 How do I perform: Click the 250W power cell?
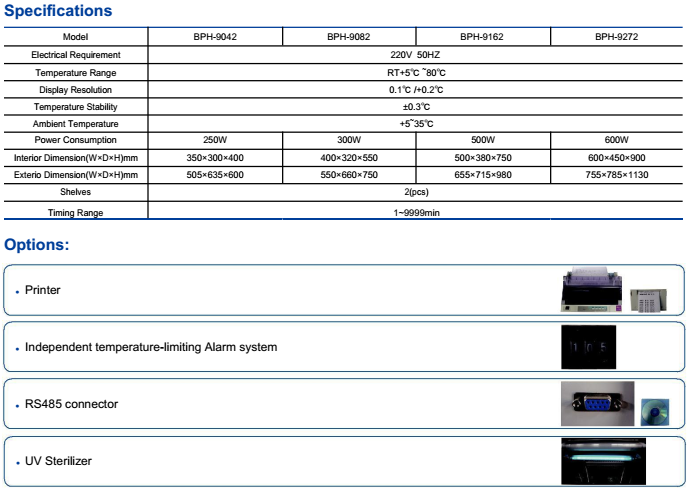click(x=215, y=140)
